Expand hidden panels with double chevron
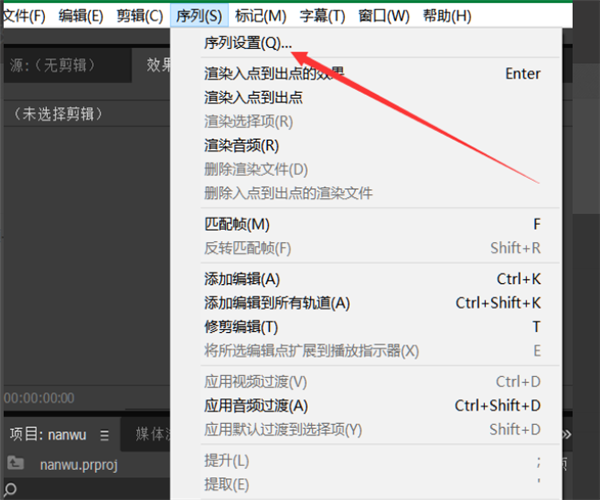This screenshot has width=600, height=500. tap(567, 435)
